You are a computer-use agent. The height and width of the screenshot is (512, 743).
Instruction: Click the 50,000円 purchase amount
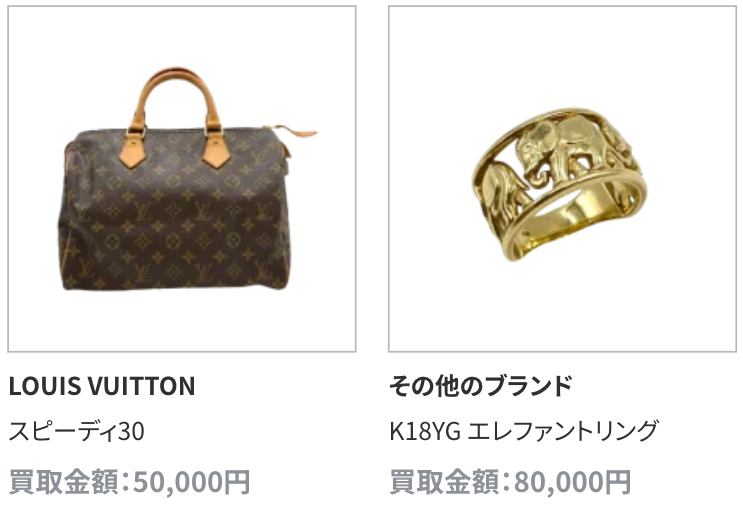(x=191, y=482)
